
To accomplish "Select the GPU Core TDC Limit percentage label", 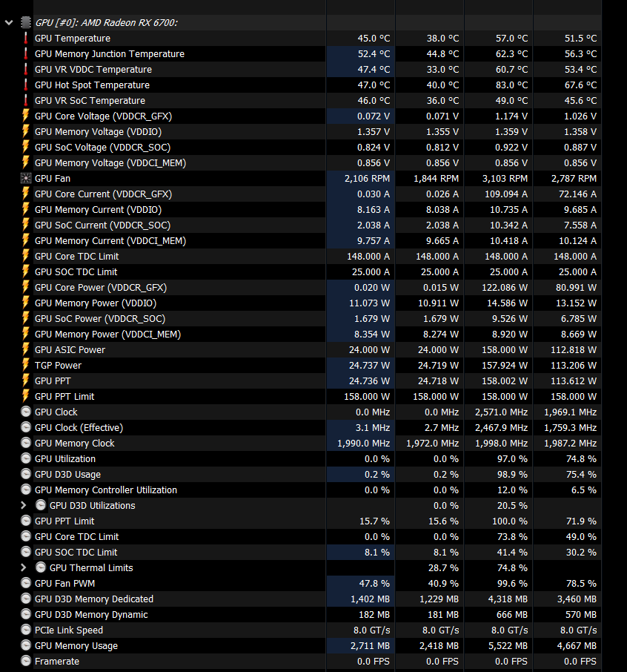I will (76, 536).
